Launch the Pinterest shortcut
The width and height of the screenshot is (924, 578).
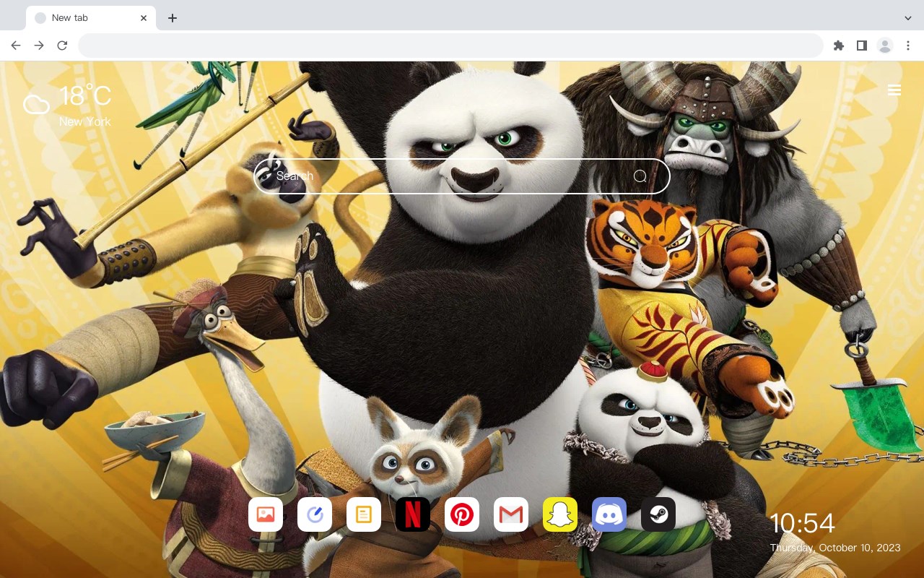[x=462, y=514]
